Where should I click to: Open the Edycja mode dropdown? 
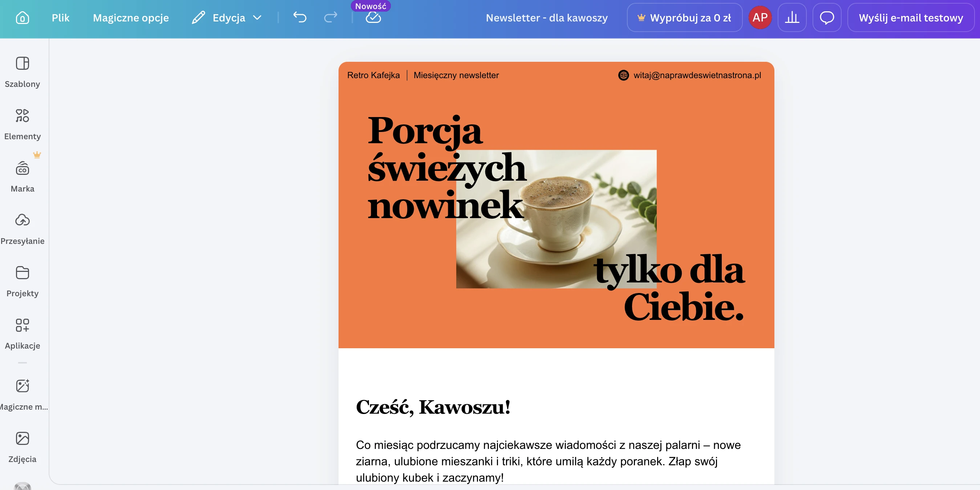coord(227,17)
